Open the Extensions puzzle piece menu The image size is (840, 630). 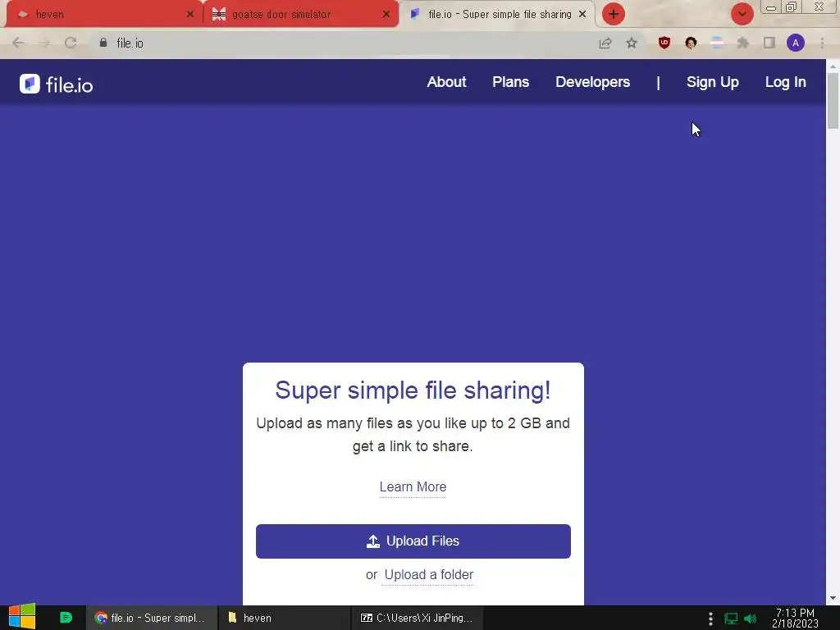point(742,43)
